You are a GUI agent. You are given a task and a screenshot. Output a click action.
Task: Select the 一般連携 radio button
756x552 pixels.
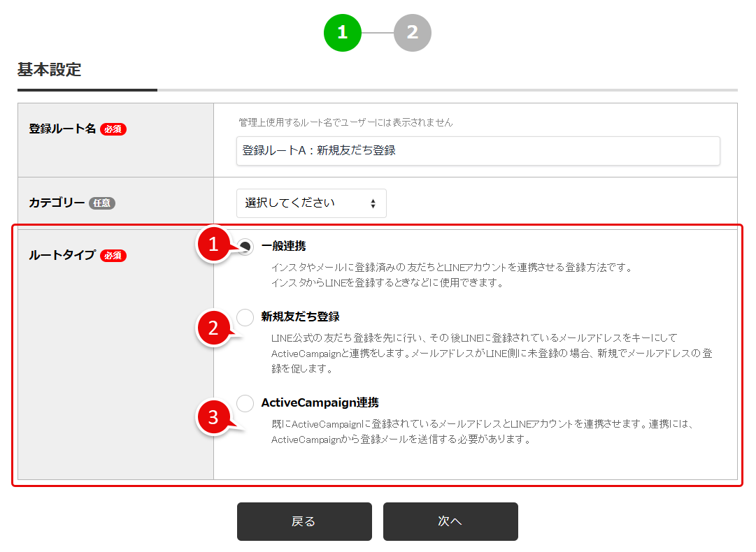click(245, 246)
